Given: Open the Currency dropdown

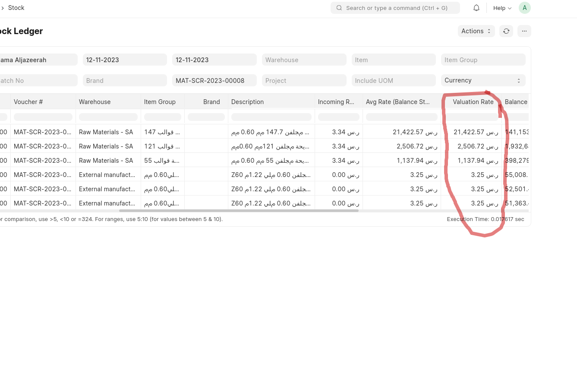Looking at the screenshot, I should pos(483,80).
